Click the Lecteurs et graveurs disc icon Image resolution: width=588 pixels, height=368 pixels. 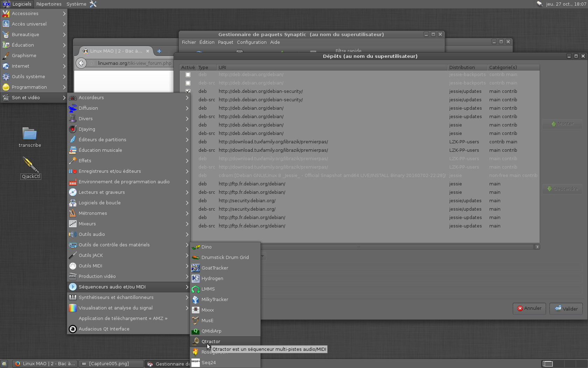(x=73, y=192)
